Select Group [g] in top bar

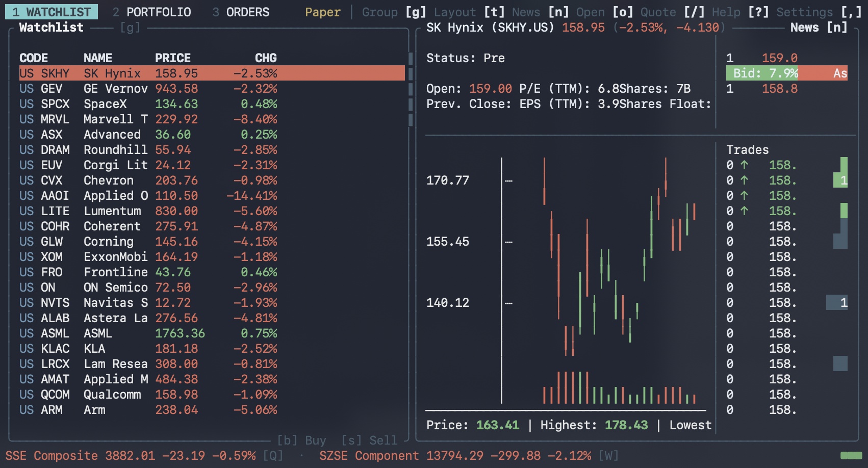coord(394,12)
